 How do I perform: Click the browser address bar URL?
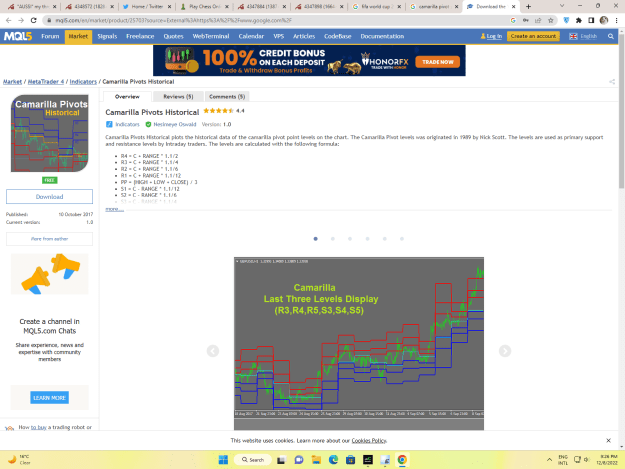[173, 20]
